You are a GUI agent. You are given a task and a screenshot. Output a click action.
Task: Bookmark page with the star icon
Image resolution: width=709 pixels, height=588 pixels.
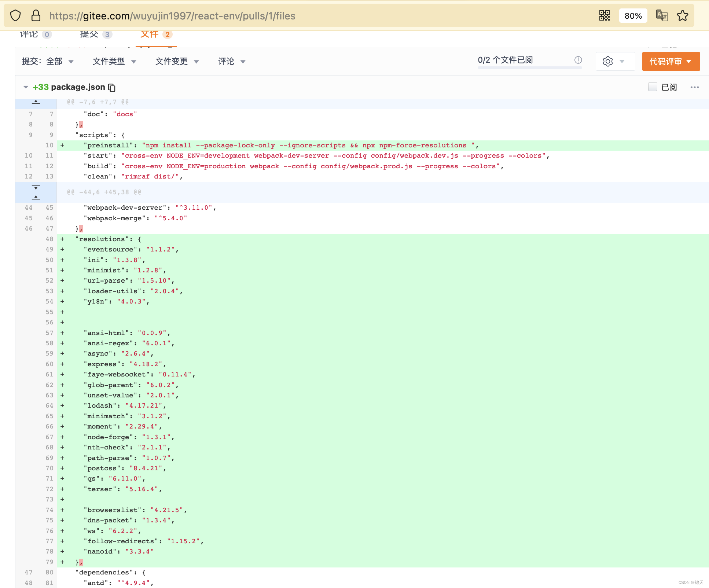click(x=683, y=16)
